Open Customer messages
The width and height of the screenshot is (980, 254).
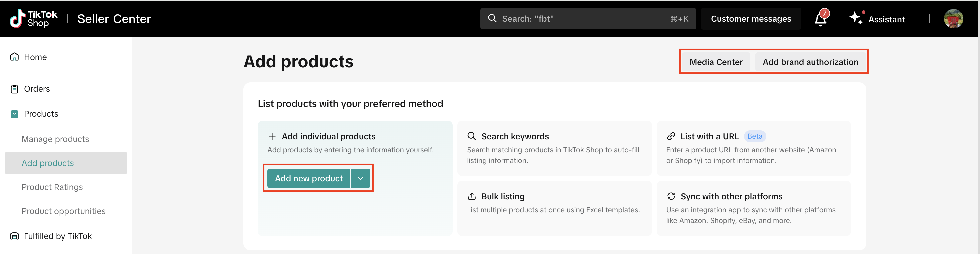(751, 19)
